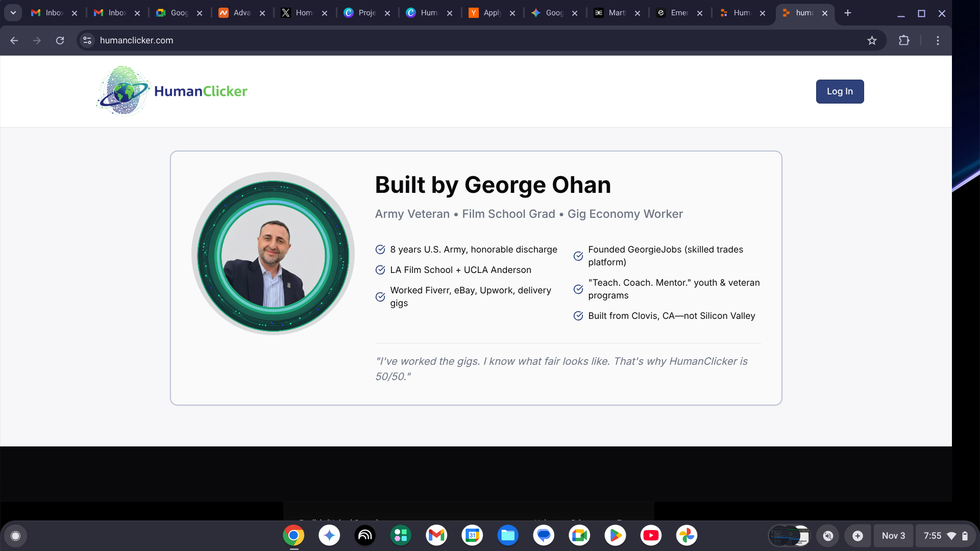
Task: Launch YouTube from the shelf
Action: coord(651,535)
